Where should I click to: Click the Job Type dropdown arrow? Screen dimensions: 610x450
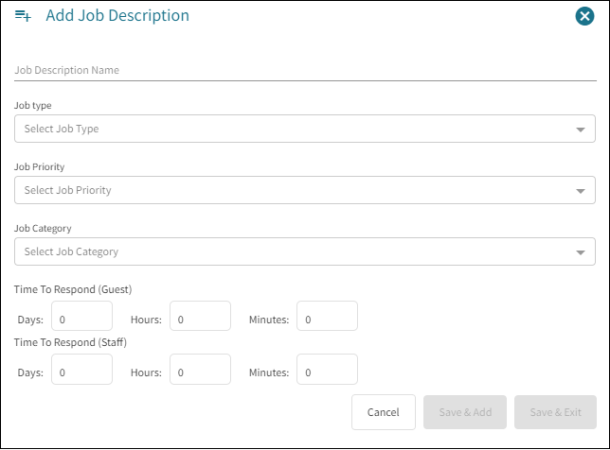point(581,130)
